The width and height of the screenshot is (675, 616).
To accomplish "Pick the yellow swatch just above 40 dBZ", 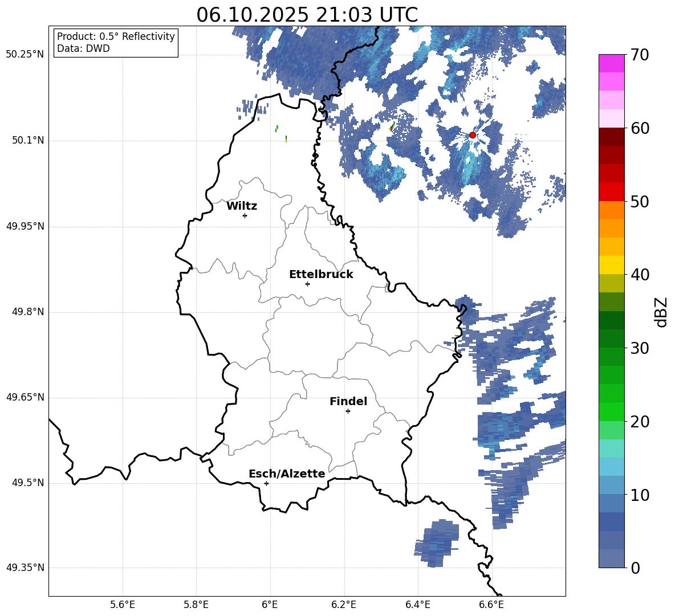I will click(611, 265).
